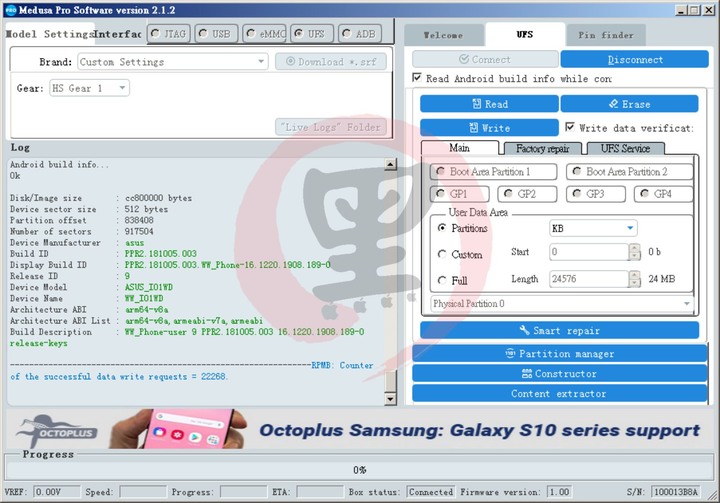The width and height of the screenshot is (720, 503).
Task: Select the eMMC interface radio button
Action: (264, 34)
